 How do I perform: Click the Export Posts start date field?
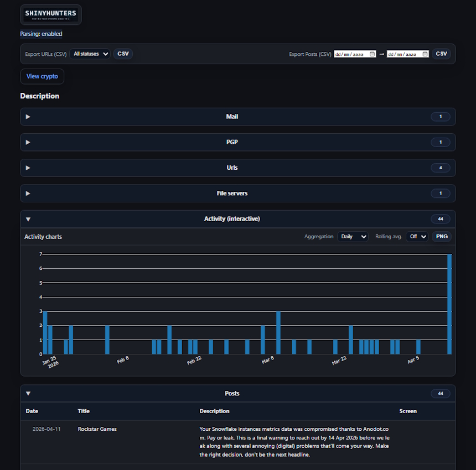(x=351, y=54)
